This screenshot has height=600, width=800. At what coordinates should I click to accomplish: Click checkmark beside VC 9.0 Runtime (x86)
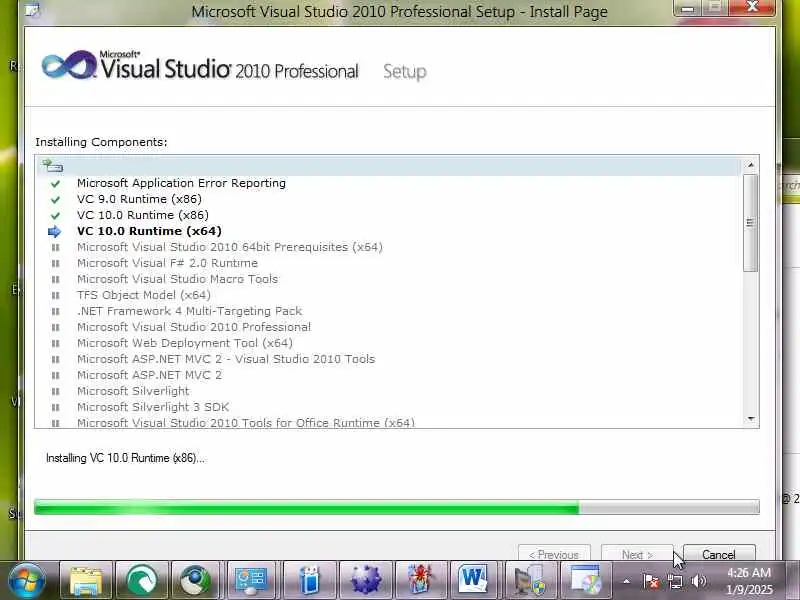coord(55,199)
